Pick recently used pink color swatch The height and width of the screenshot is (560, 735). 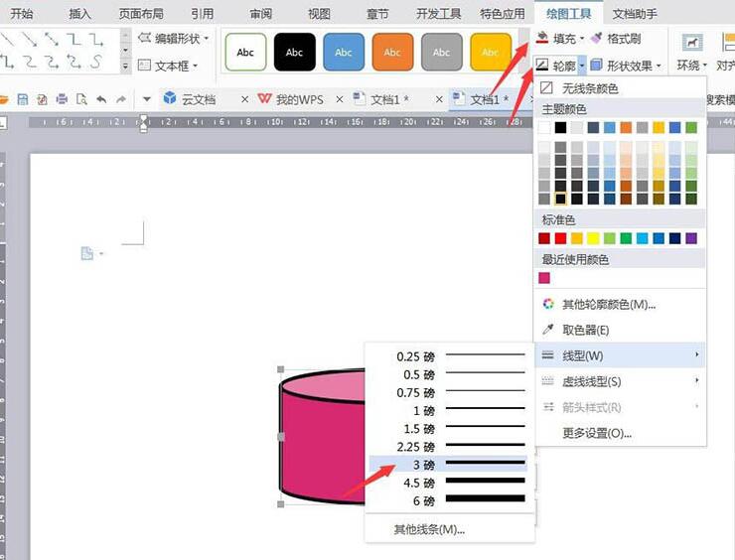coord(544,277)
